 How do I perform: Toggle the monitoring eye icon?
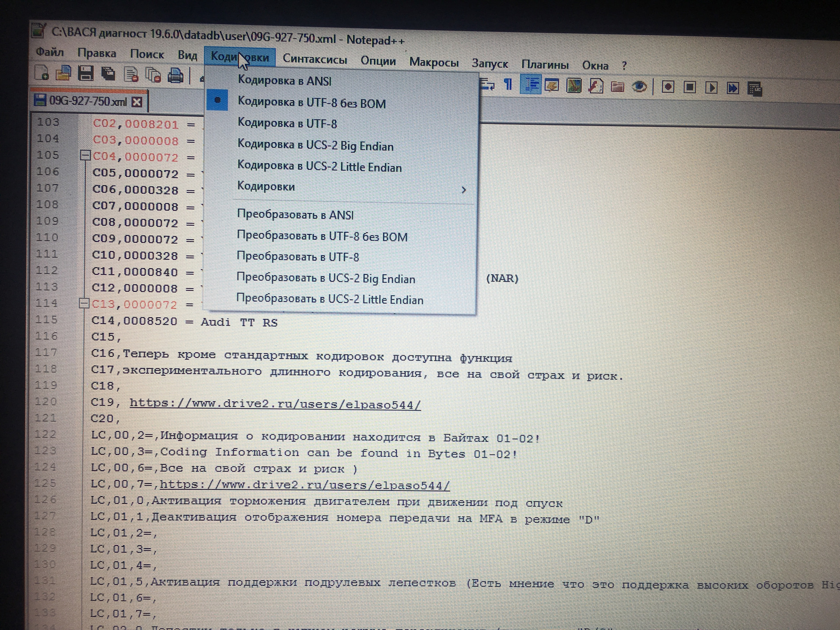pos(639,87)
